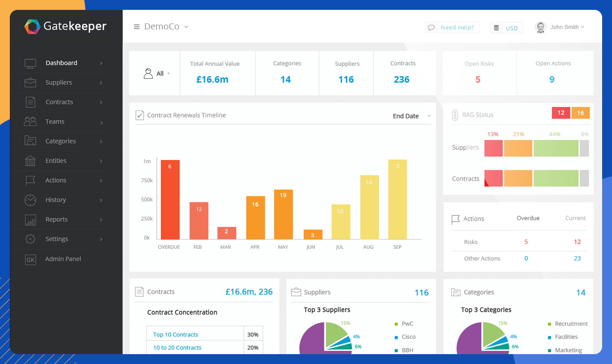This screenshot has height=364, width=612.
Task: Click the Reports bar-chart icon
Action: [x=30, y=220]
